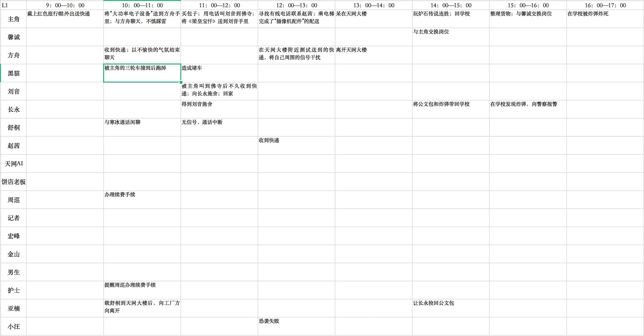Click cell starting '将"大功率电子设备"送到方舟手里'
This screenshot has height=336, width=644.
142,19
